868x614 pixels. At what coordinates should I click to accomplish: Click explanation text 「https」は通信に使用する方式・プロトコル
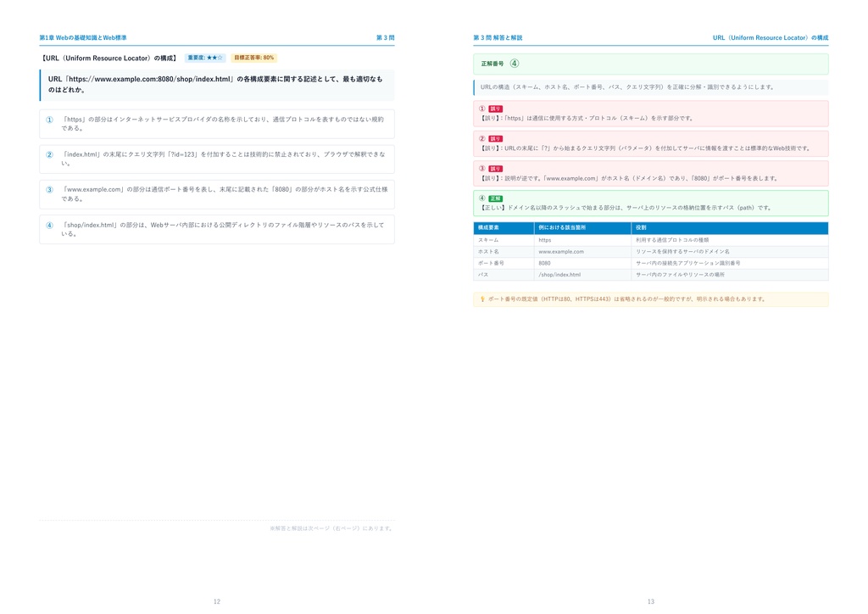click(x=587, y=118)
